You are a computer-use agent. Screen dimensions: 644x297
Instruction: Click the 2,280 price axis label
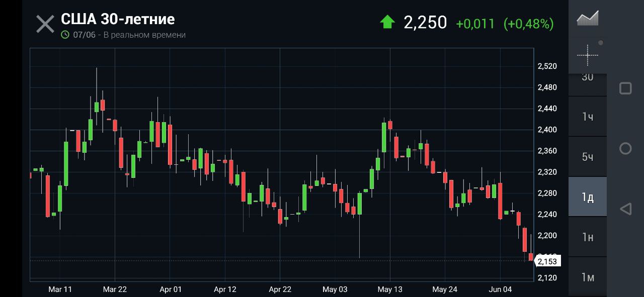[547, 193]
